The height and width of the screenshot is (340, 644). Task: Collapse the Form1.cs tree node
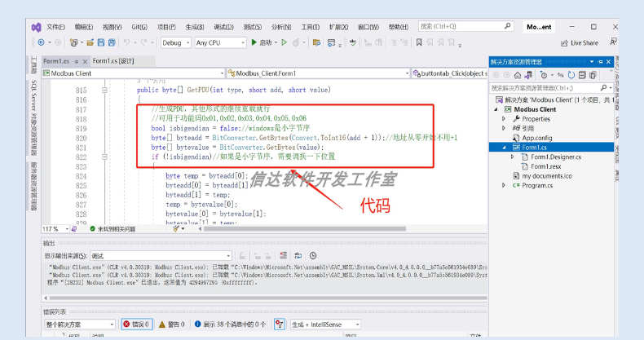click(504, 148)
